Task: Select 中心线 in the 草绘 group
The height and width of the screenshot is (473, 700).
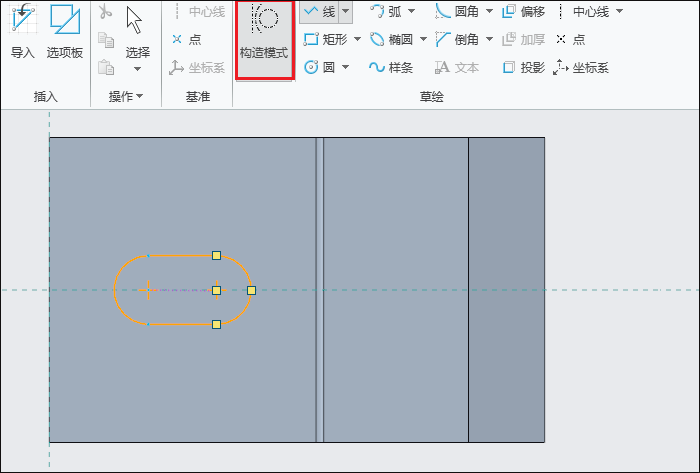Action: [x=582, y=12]
